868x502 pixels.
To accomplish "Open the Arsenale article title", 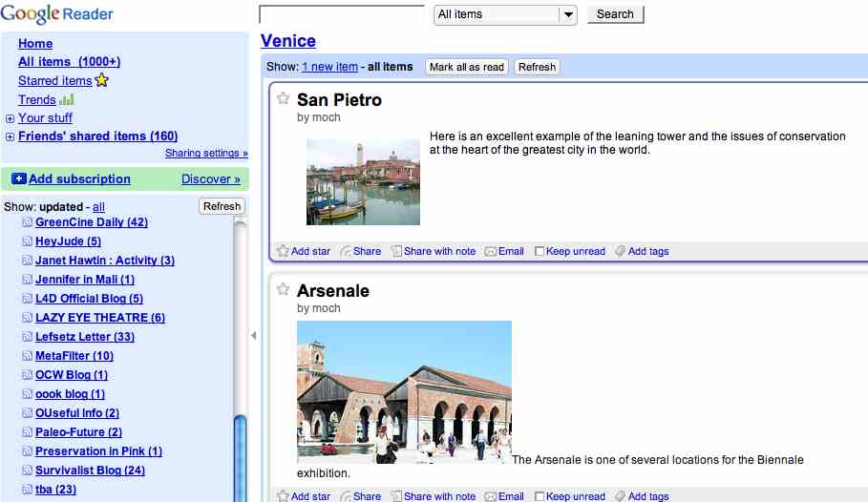I will (333, 291).
